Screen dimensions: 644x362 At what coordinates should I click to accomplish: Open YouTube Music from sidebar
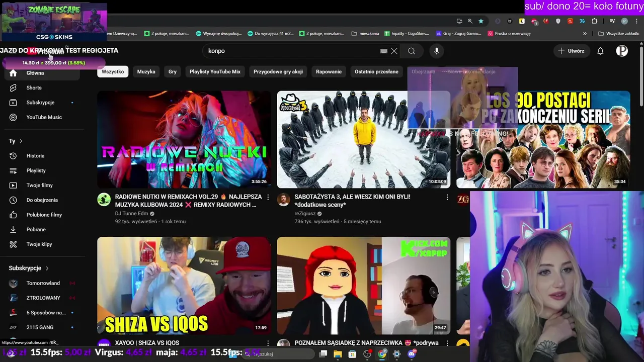pos(42,117)
